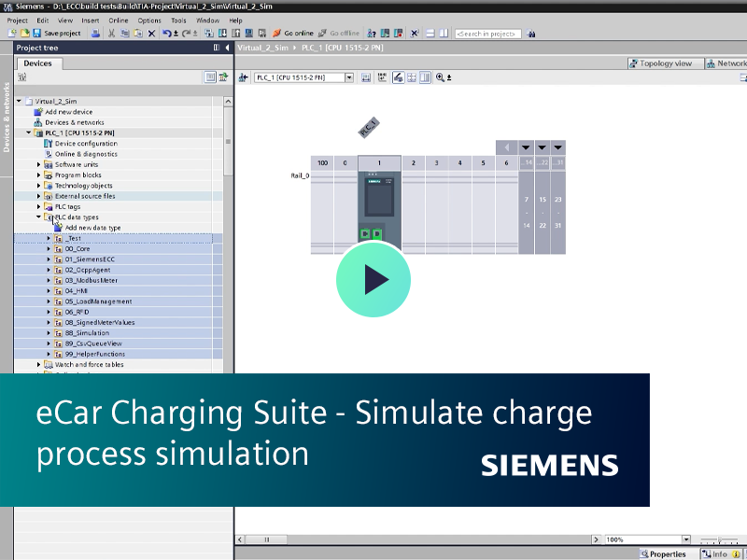Click Add new data type
This screenshot has width=747, height=560.
[92, 228]
